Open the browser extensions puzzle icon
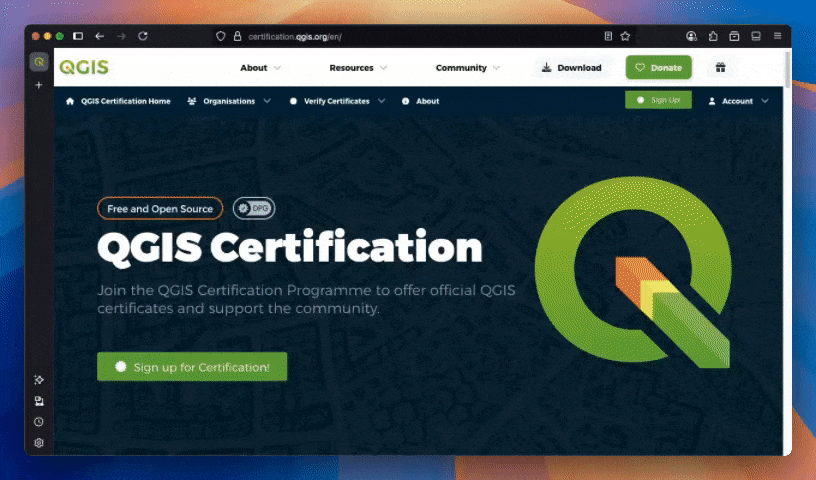Screen dimensions: 816x480 coord(713,36)
